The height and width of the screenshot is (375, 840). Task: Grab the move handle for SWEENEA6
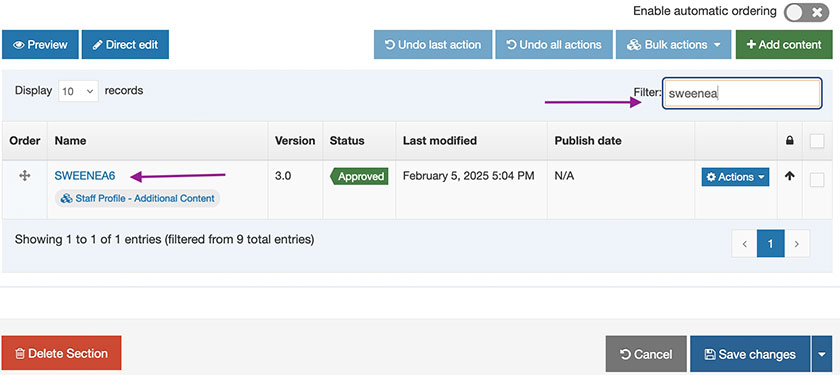pyautogui.click(x=25, y=176)
